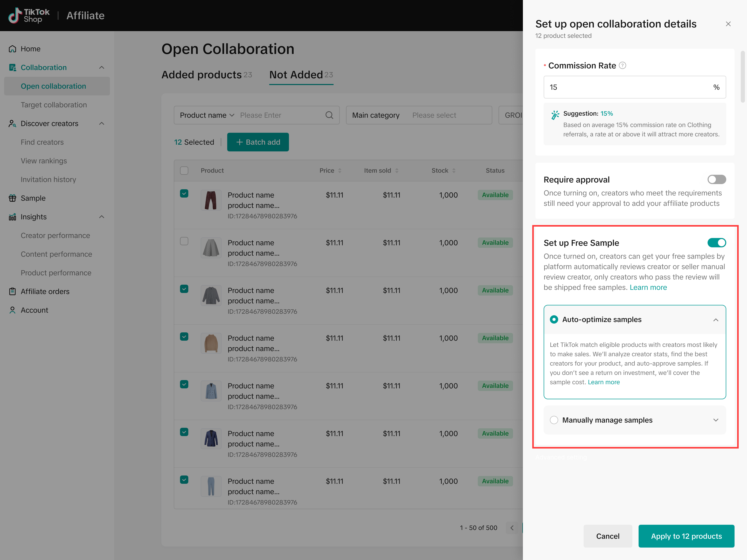The image size is (747, 560).
Task: Close the collaboration details panel
Action: [x=728, y=24]
